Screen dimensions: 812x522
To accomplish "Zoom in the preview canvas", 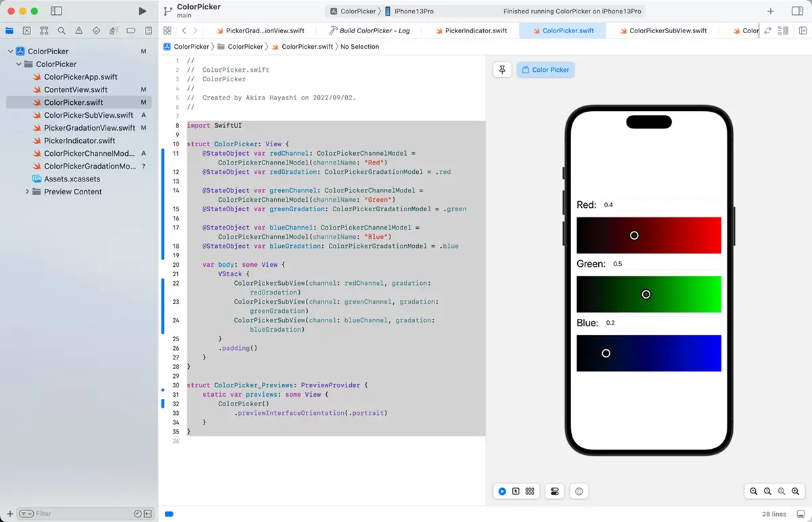I will click(796, 492).
